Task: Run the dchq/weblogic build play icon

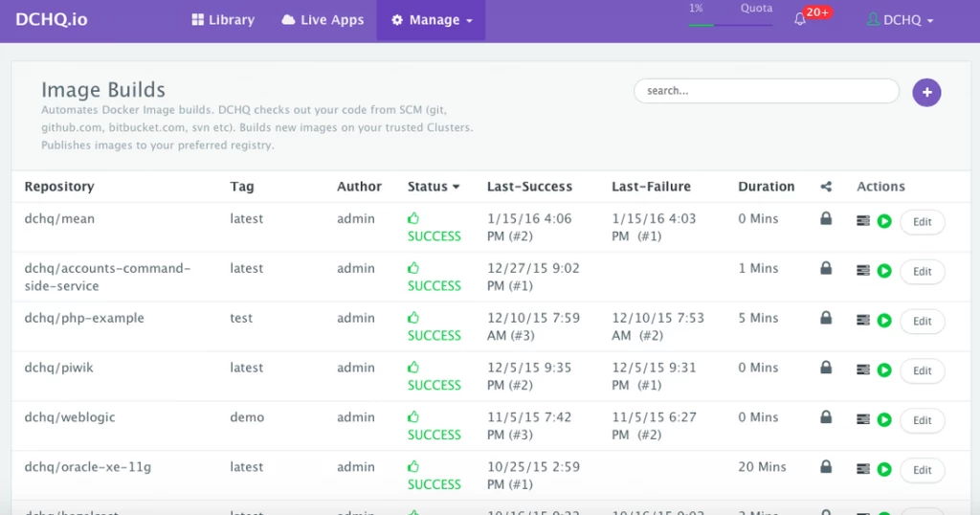Action: coord(883,419)
